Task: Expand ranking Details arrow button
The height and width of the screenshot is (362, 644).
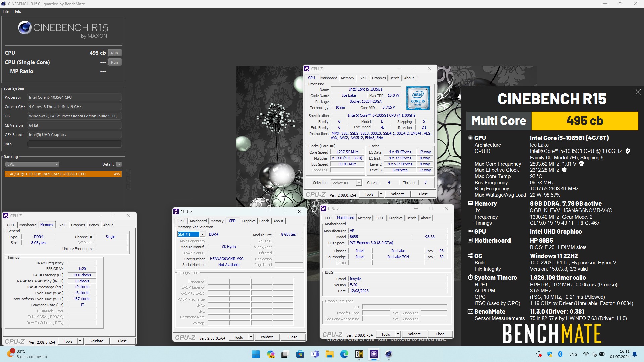Action: coord(119,164)
